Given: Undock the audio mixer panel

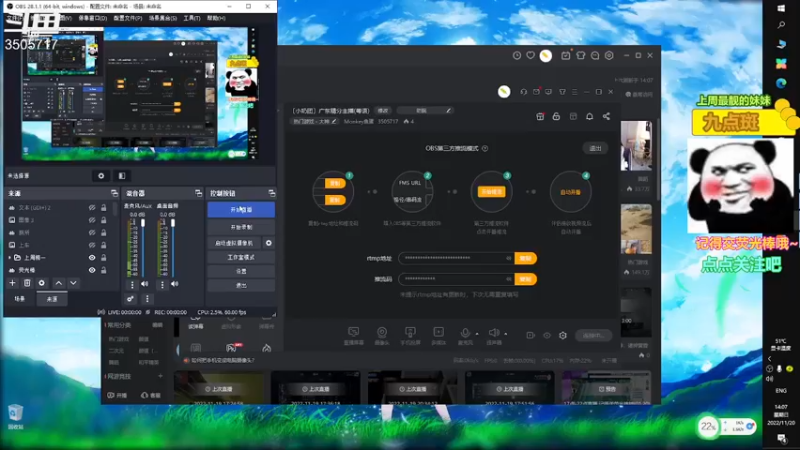Looking at the screenshot, I should point(198,193).
